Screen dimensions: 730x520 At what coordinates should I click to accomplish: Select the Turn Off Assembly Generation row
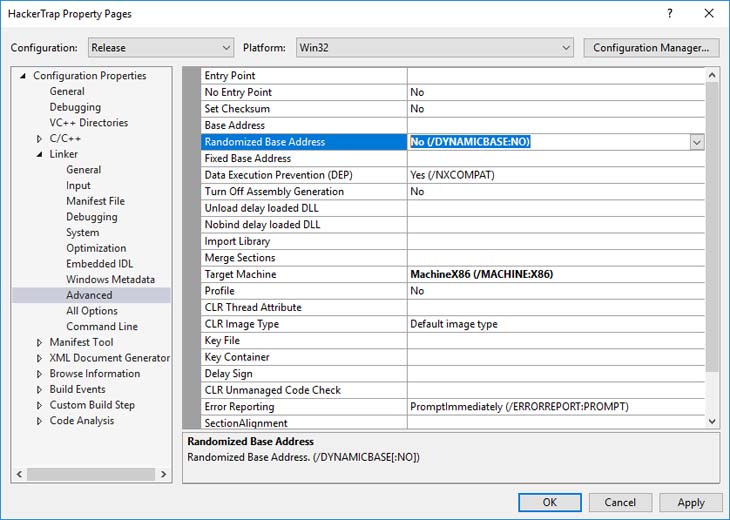coord(453,191)
